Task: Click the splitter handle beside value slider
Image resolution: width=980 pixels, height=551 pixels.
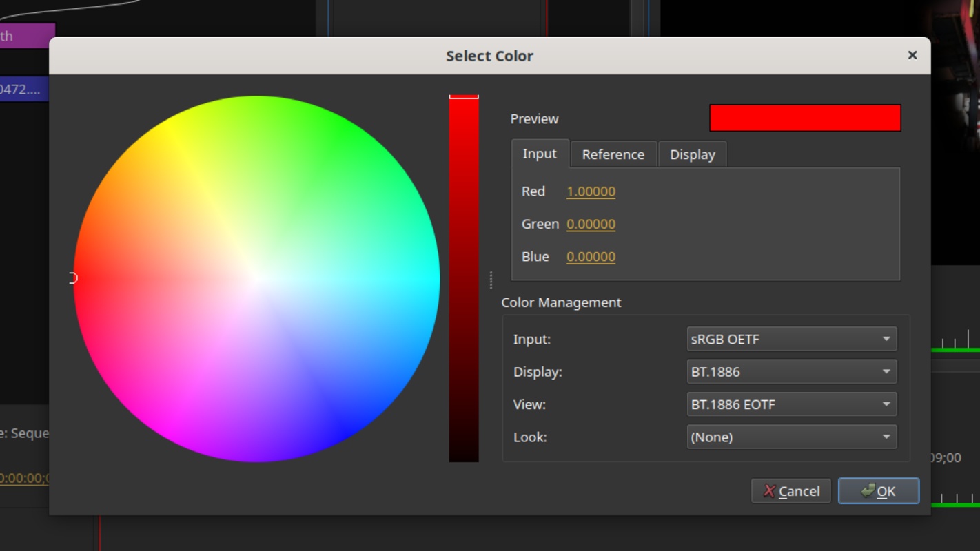Action: coord(491,279)
